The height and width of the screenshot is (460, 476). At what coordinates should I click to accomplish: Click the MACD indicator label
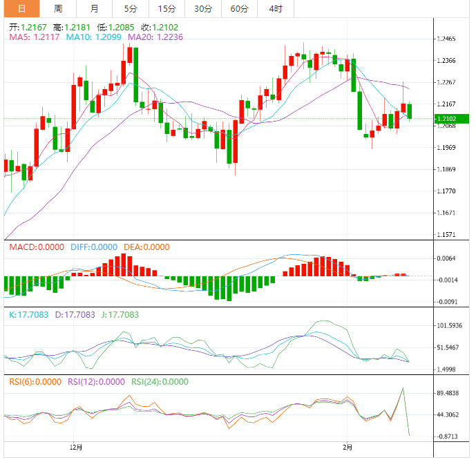click(35, 247)
